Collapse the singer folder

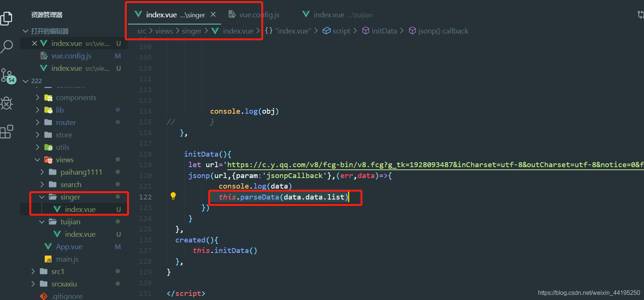[42, 197]
